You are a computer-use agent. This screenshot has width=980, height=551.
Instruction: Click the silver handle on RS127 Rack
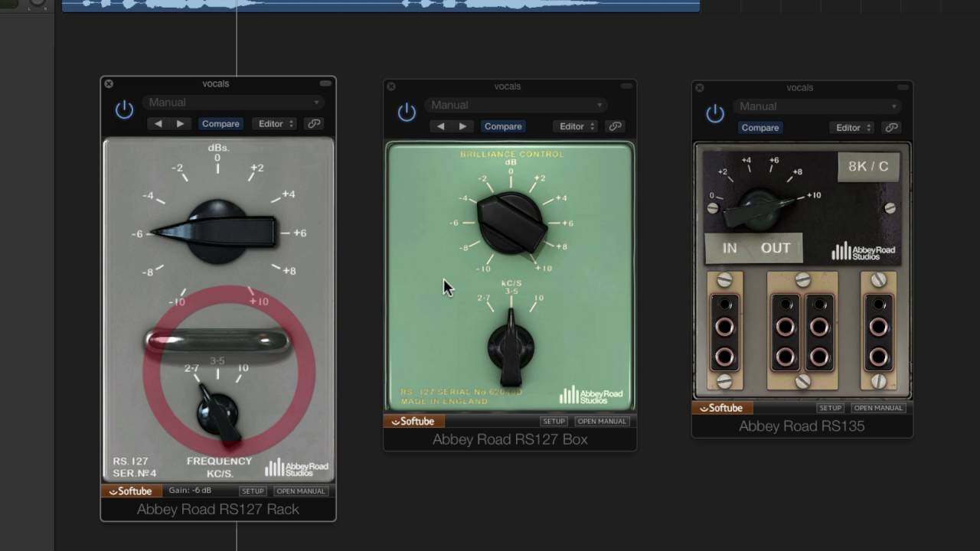tap(217, 341)
